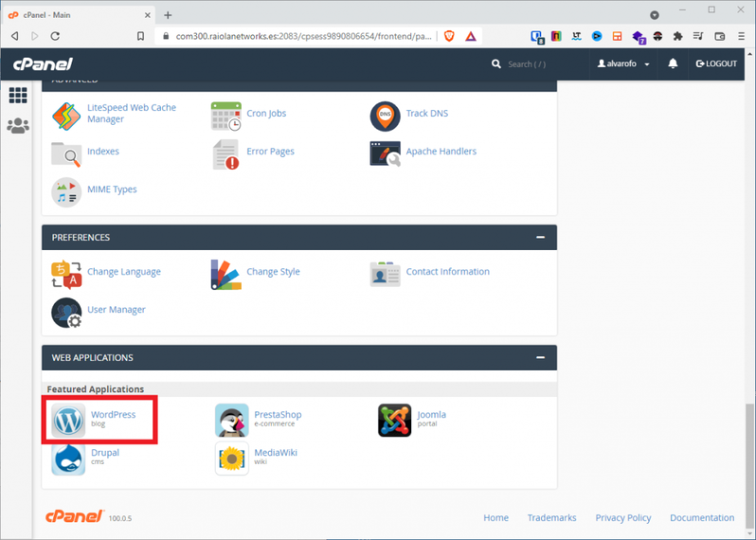
Task: Click the tab search dropdown arrow
Action: 655,15
